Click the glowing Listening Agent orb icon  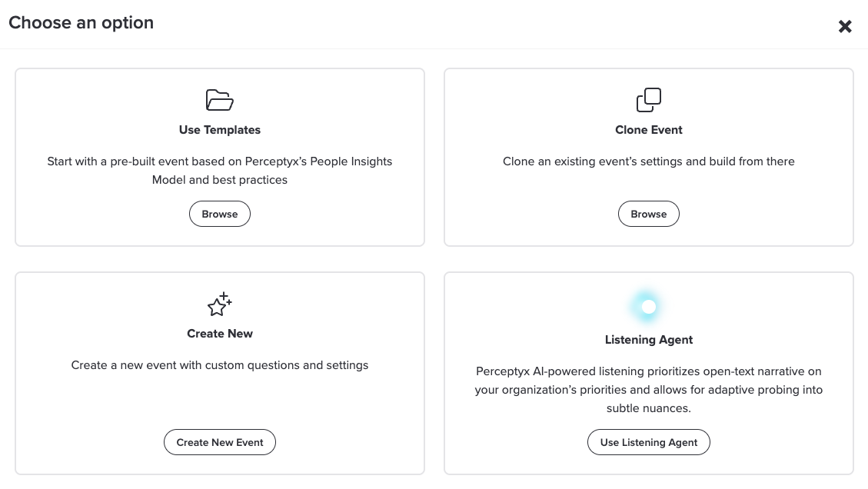[648, 306]
